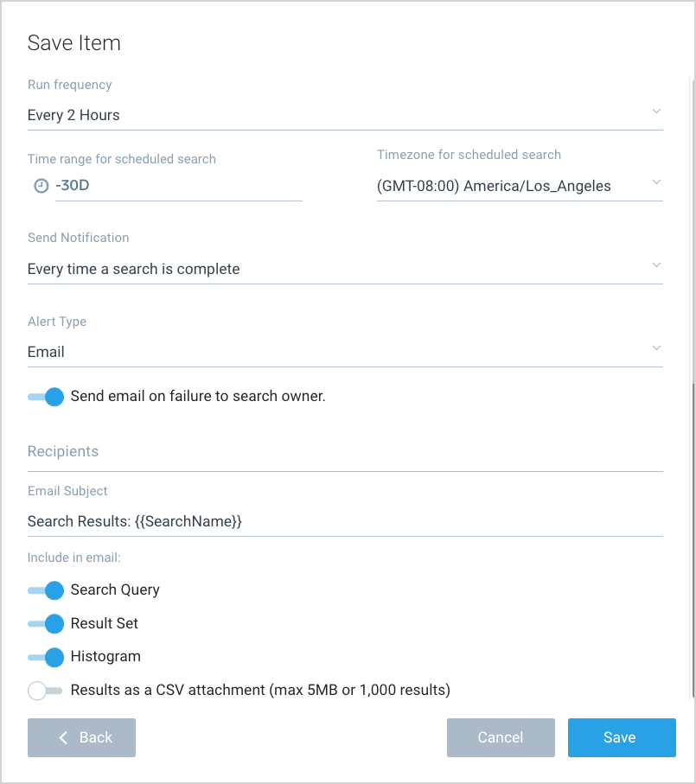Click the Back button's left chevron icon
The width and height of the screenshot is (696, 784).
coord(63,737)
